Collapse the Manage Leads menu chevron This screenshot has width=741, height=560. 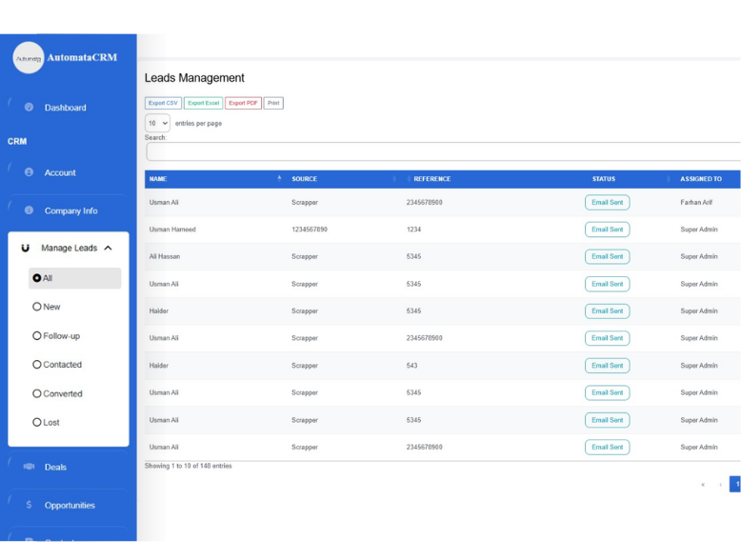108,248
